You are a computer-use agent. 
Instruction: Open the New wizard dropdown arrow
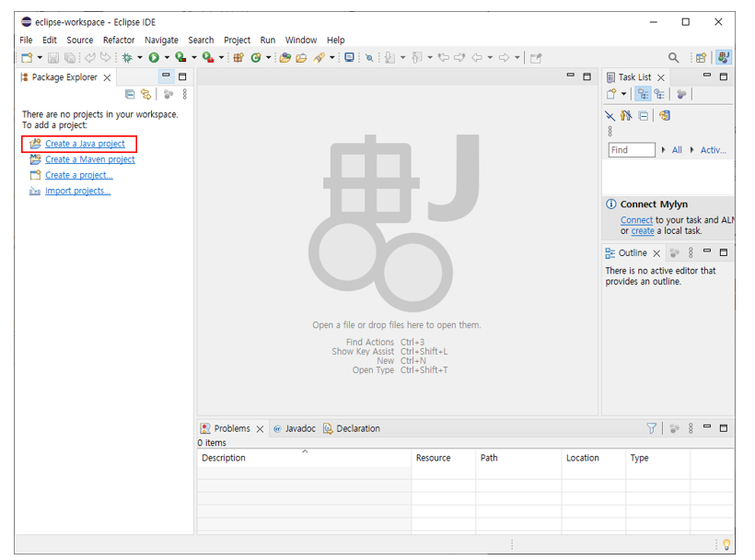pyautogui.click(x=40, y=58)
